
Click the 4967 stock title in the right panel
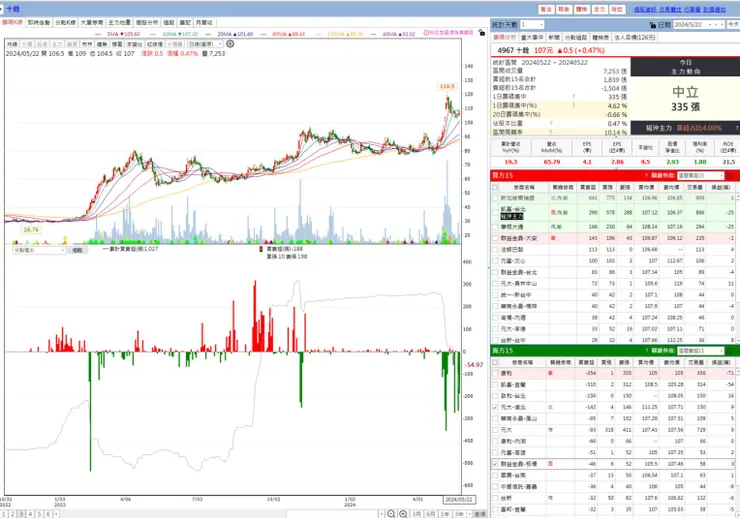click(x=513, y=50)
